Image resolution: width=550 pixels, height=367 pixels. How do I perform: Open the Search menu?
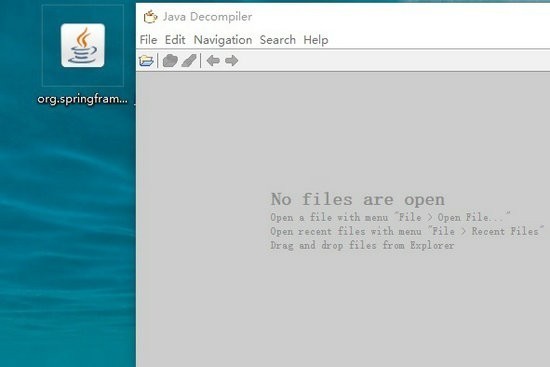277,40
